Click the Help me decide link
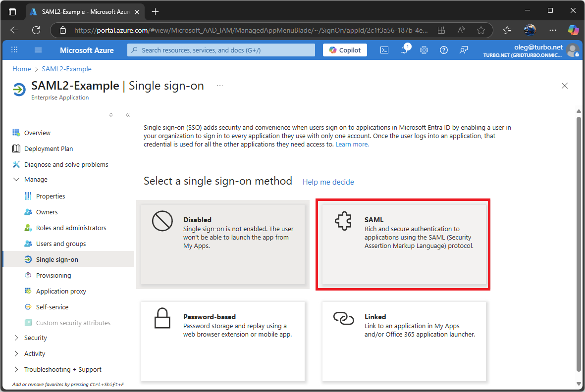The height and width of the screenshot is (392, 585). tap(328, 182)
